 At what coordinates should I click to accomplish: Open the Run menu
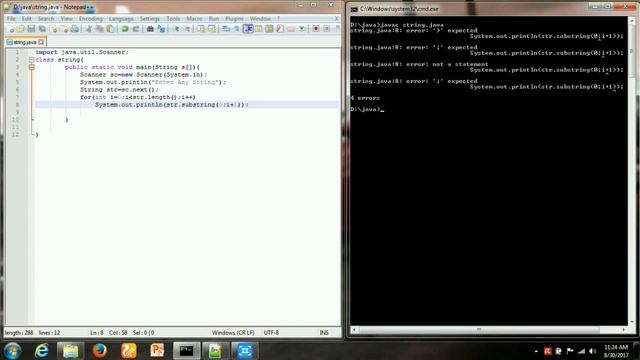[214, 19]
